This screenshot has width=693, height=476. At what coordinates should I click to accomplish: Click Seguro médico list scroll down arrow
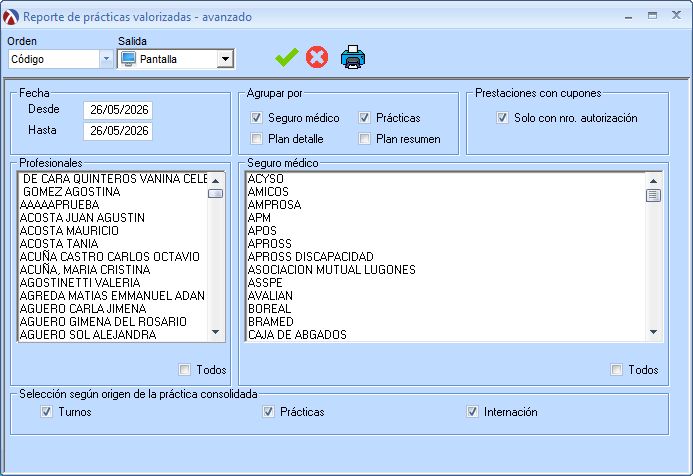(x=653, y=332)
